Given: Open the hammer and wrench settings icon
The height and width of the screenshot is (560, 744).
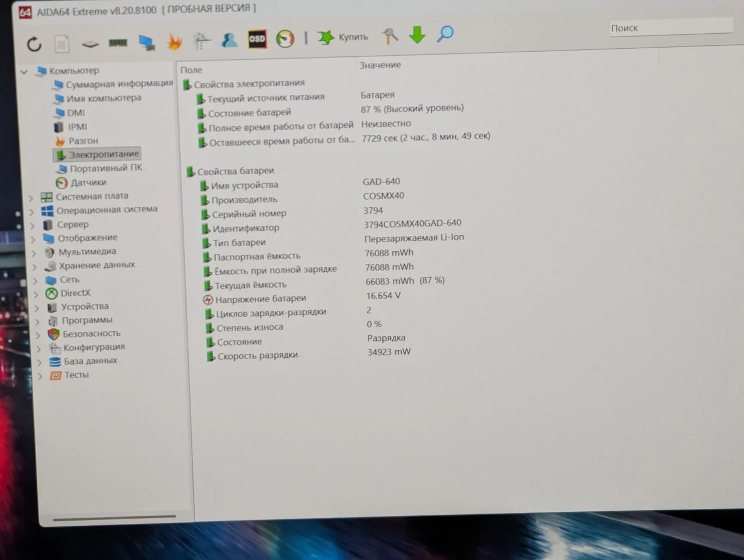Looking at the screenshot, I should [x=390, y=36].
